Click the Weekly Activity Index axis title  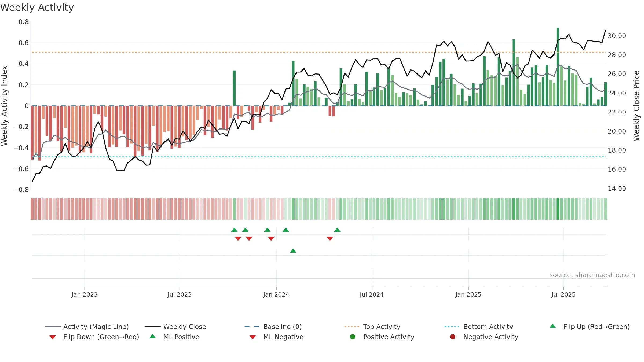pos(4,106)
